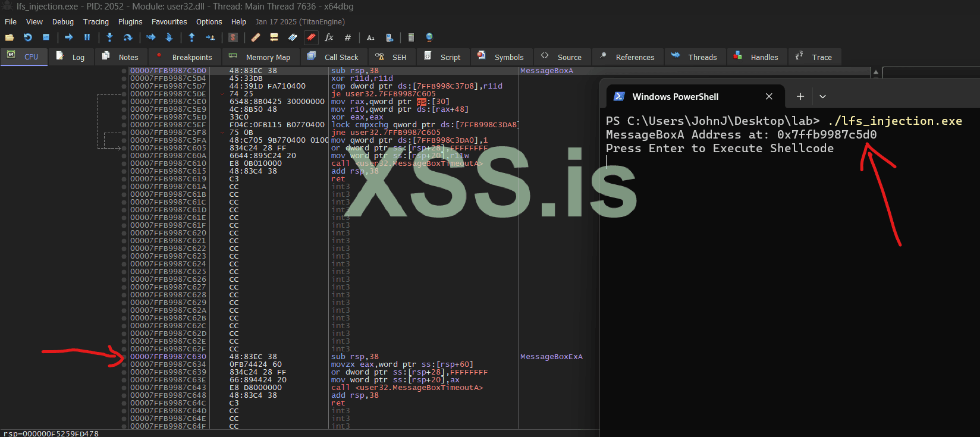Image resolution: width=980 pixels, height=437 pixels.
Task: Toggle breakpoint dot at 00007FFB9987C634
Action: coord(124,364)
